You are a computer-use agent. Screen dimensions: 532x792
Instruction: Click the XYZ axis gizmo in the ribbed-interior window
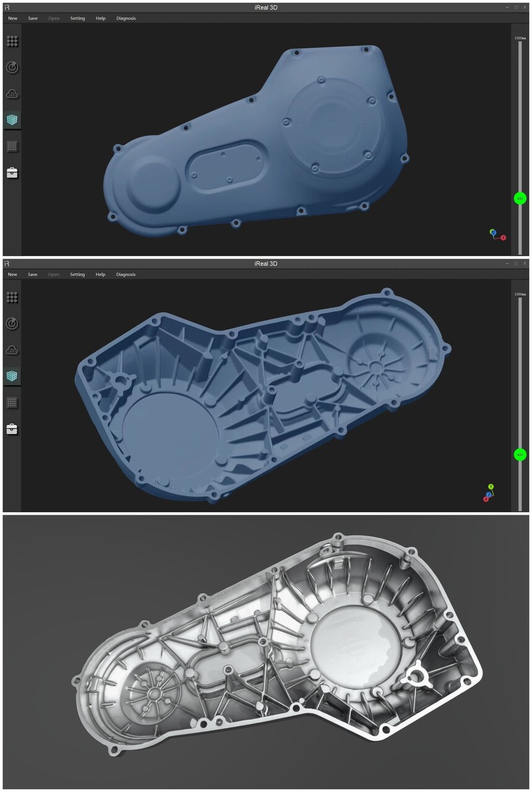pyautogui.click(x=489, y=493)
